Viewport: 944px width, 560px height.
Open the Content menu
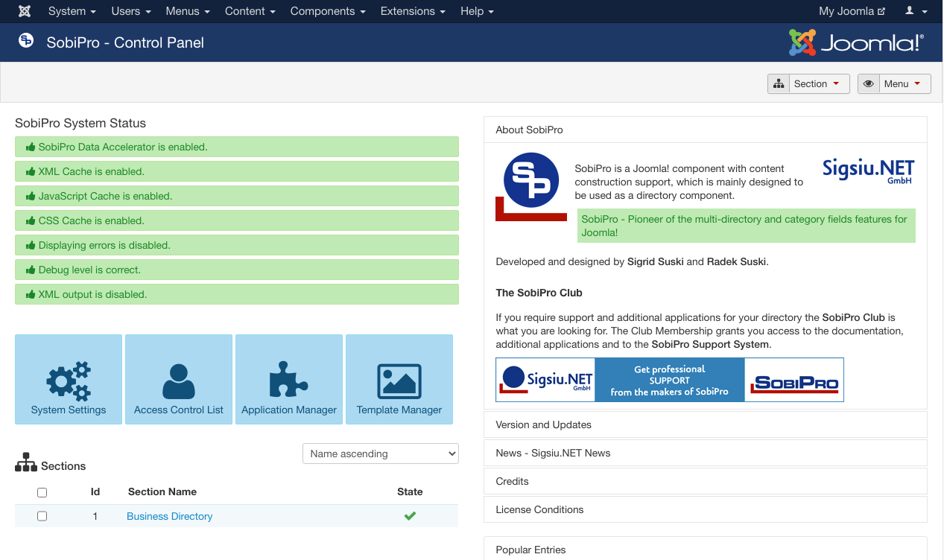250,11
